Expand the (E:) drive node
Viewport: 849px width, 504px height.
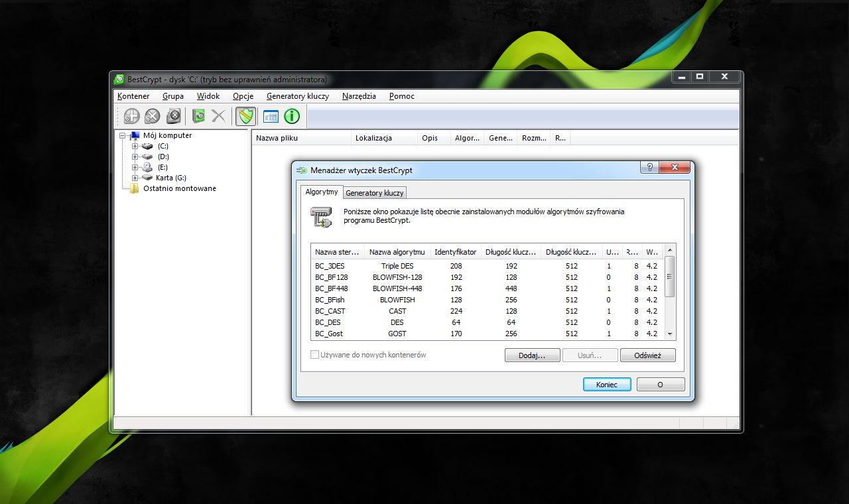(x=135, y=167)
